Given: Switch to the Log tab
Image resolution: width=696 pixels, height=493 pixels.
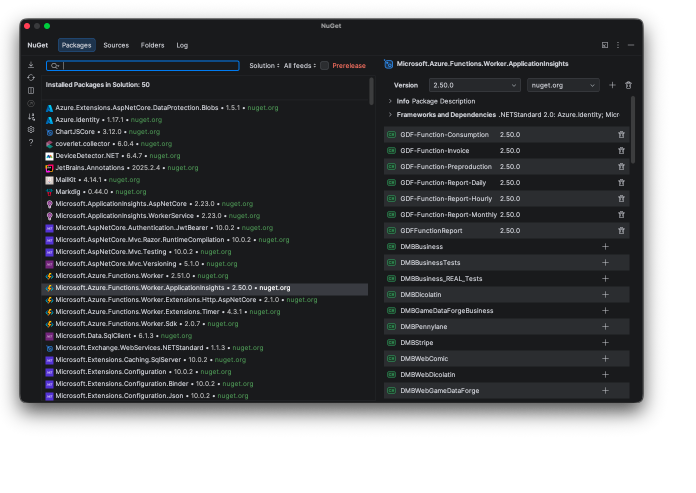Looking at the screenshot, I should click(182, 45).
